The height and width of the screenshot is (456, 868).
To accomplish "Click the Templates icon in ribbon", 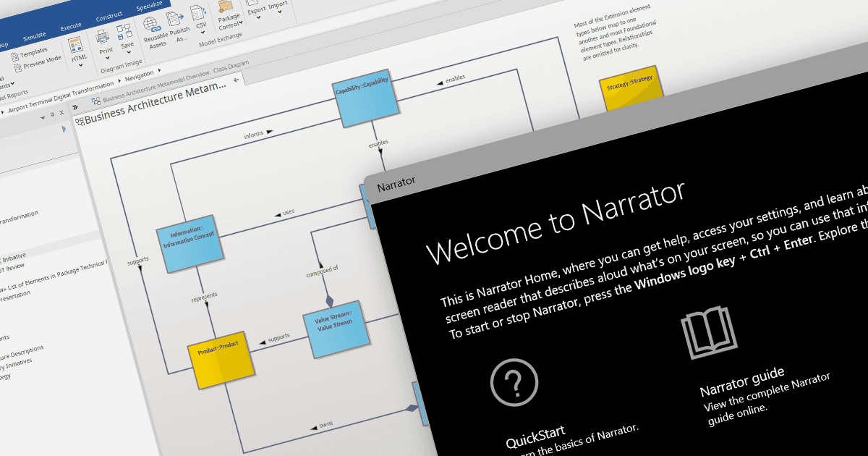I will tap(15, 58).
